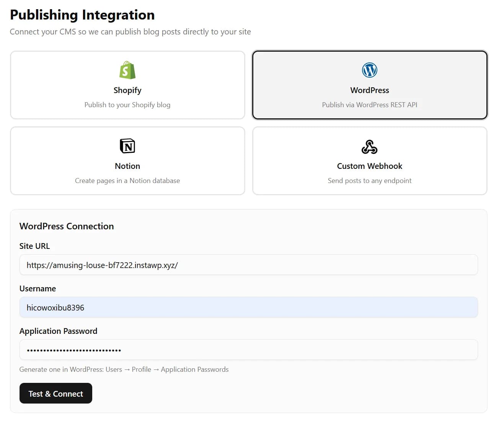Image resolution: width=504 pixels, height=438 pixels.
Task: Click the Shopify card title label
Action: pyautogui.click(x=127, y=90)
